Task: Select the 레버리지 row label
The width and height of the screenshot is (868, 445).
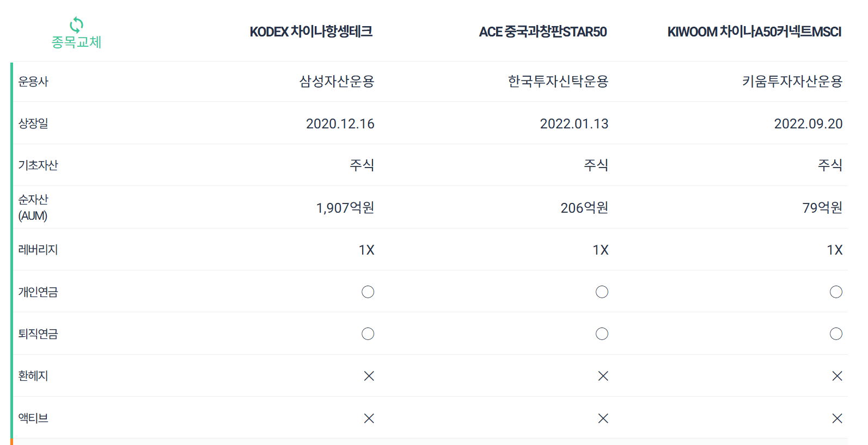Action: pyautogui.click(x=38, y=250)
